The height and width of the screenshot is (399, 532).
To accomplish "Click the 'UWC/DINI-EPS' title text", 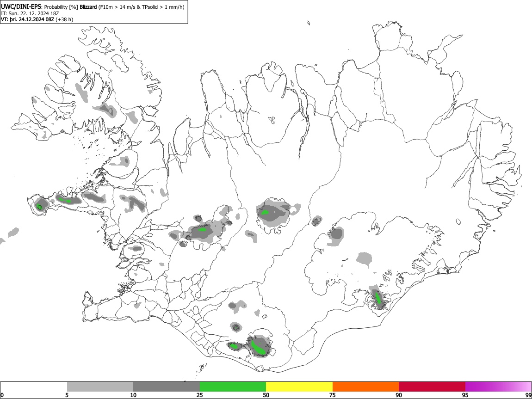I will [x=21, y=7].
